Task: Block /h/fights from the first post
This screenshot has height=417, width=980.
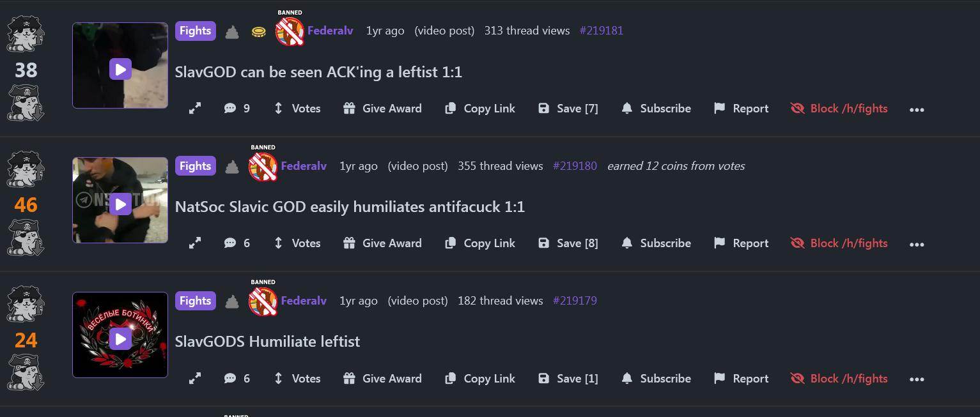Action: coord(839,109)
